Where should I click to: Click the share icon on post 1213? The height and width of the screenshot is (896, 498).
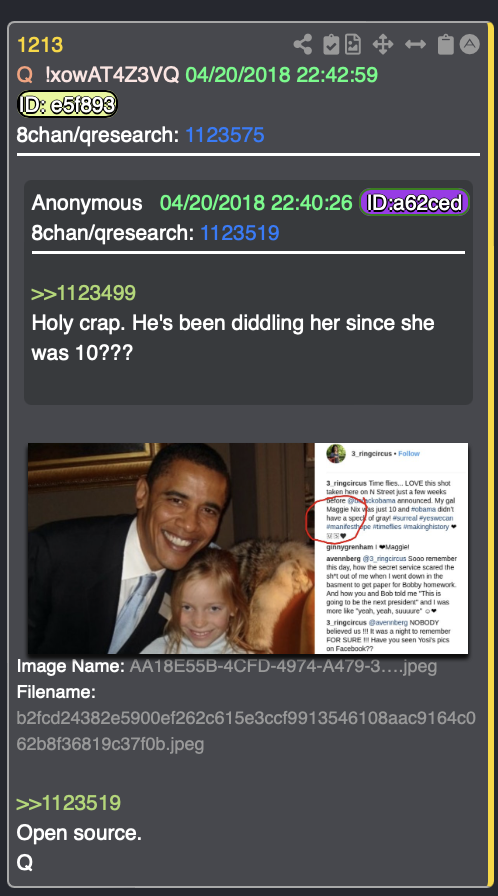click(303, 45)
